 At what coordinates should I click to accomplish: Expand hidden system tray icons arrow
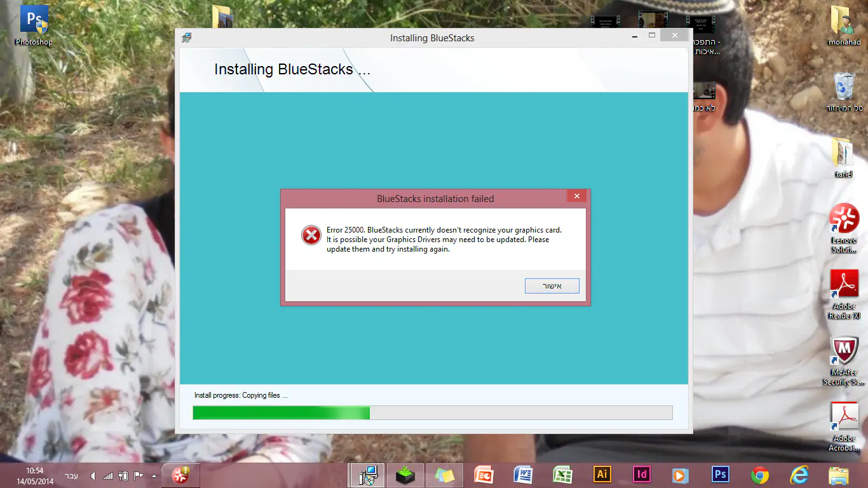point(154,475)
